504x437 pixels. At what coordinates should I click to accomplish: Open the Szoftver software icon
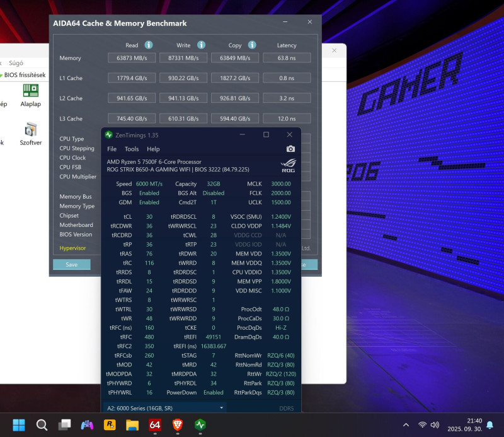click(30, 134)
